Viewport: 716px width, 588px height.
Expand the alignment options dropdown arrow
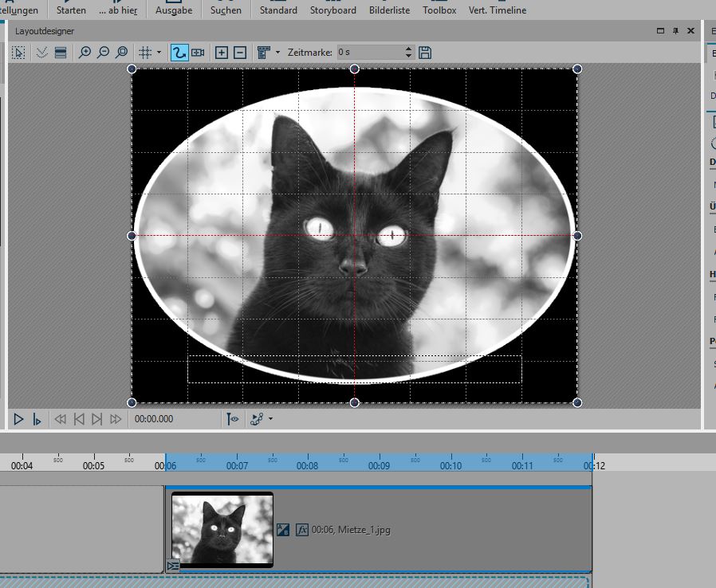tap(277, 53)
